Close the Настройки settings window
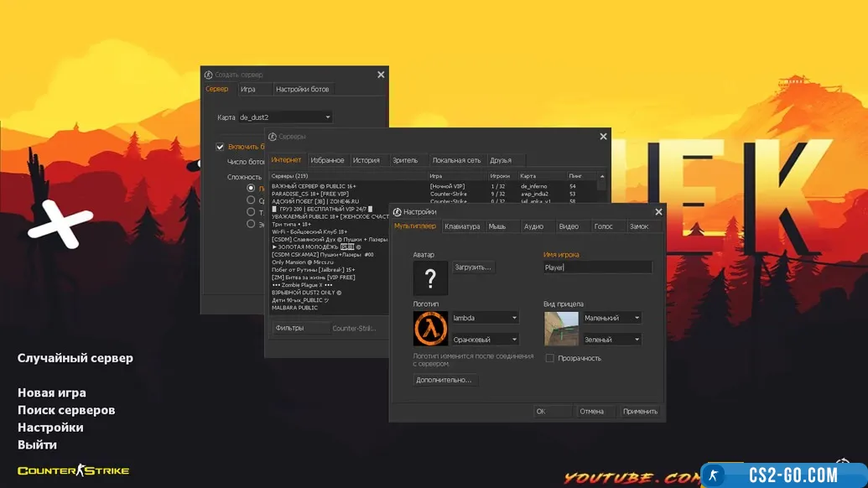 pos(658,212)
